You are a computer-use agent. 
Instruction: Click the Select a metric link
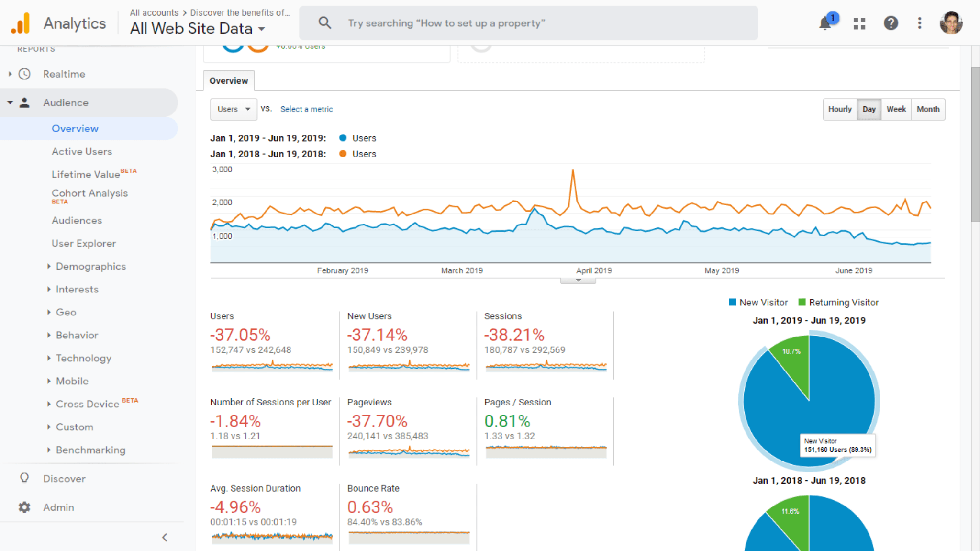coord(306,109)
